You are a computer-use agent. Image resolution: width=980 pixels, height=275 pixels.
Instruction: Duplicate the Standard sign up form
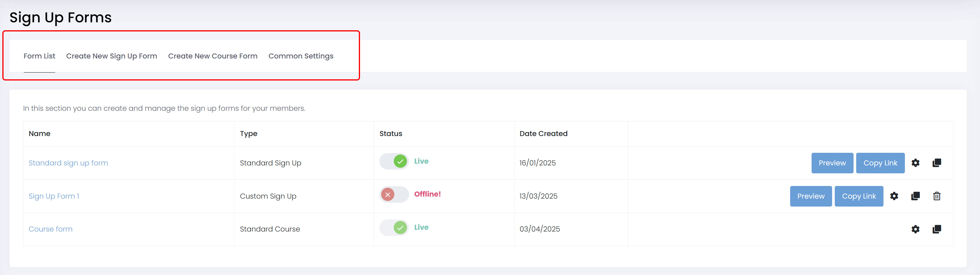coord(937,163)
